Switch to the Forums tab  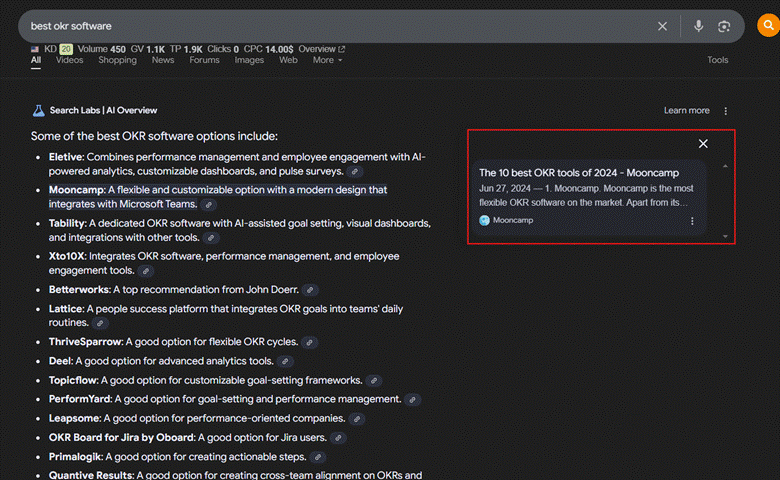(x=204, y=60)
